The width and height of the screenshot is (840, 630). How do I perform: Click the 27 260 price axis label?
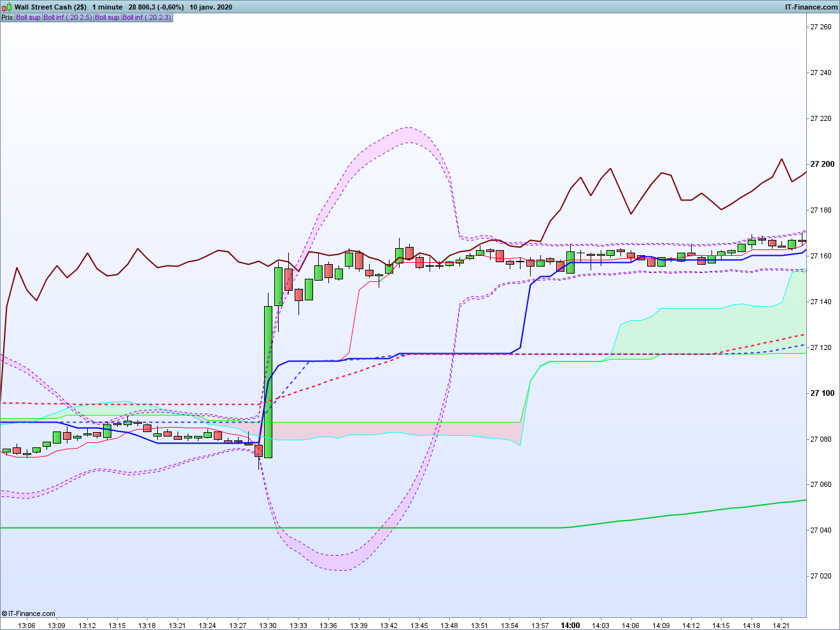(820, 27)
